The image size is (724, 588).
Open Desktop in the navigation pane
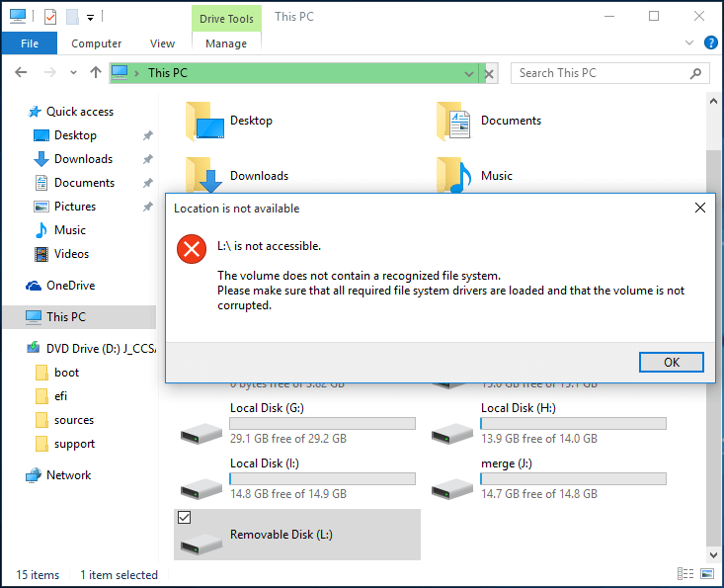75,135
